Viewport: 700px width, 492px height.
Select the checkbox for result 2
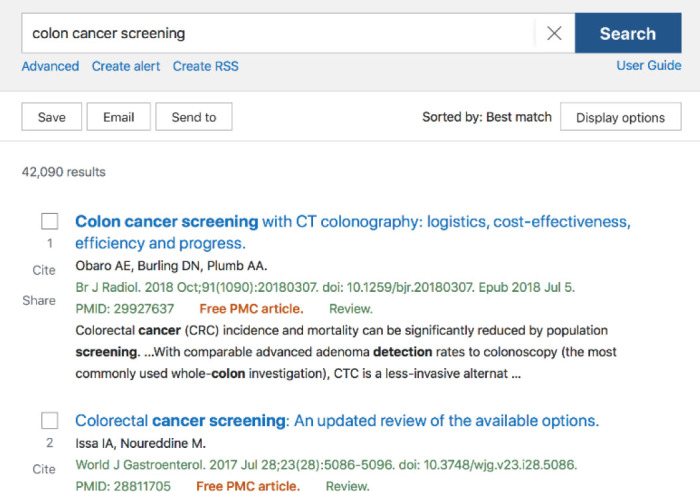click(50, 420)
